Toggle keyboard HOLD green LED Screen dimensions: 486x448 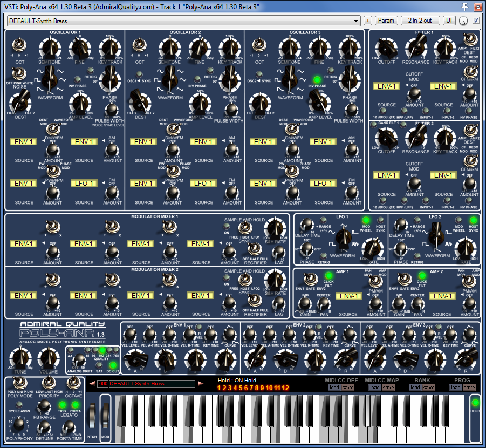click(475, 403)
